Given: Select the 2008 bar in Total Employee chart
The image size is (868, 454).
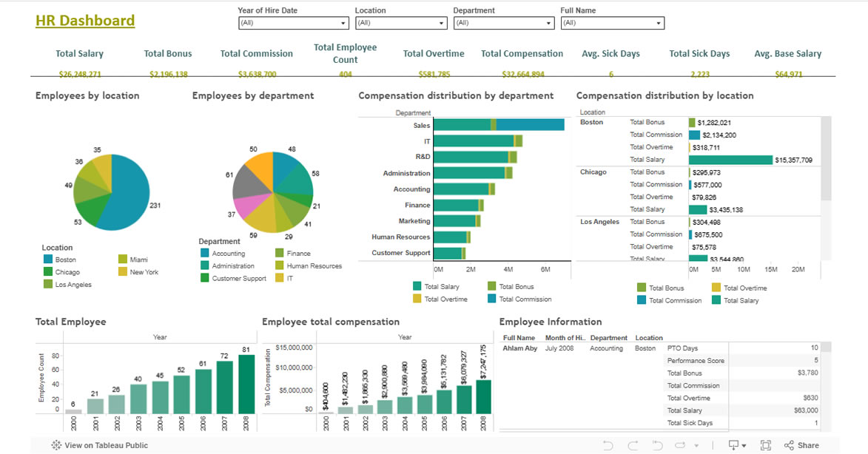Looking at the screenshot, I should (x=246, y=384).
